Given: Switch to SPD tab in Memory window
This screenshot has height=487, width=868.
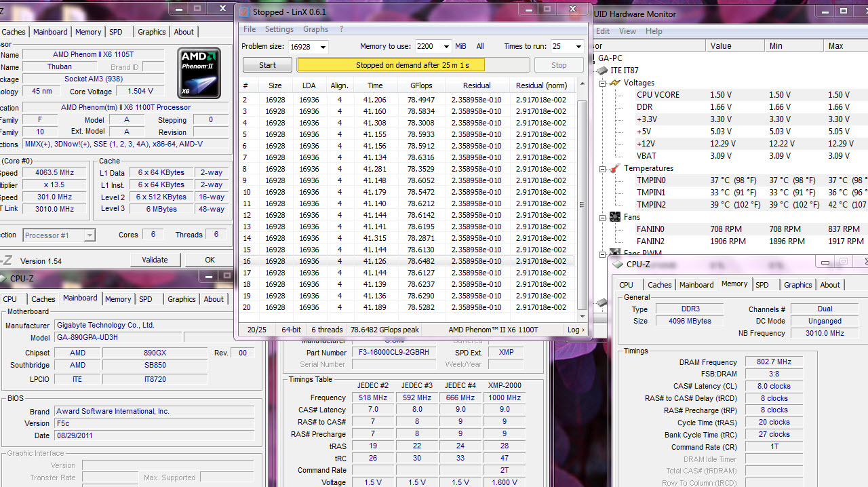Looking at the screenshot, I should point(762,285).
